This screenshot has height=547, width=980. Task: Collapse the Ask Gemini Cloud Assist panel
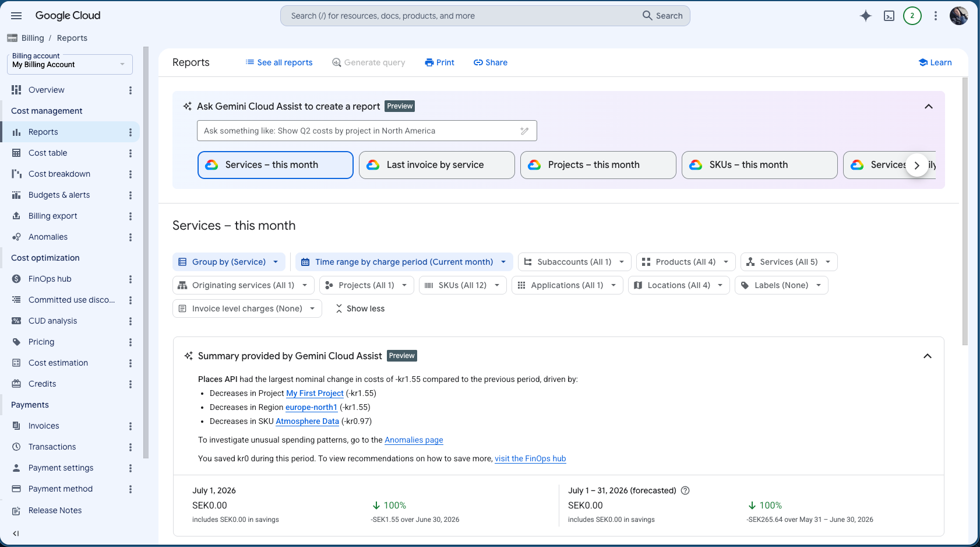(x=929, y=106)
